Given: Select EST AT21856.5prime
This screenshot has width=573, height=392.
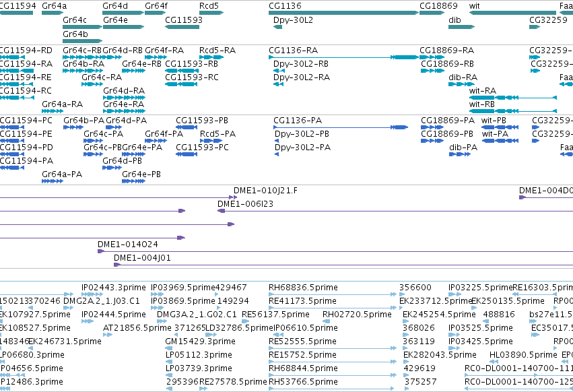Looking at the screenshot, I should pyautogui.click(x=108, y=335).
